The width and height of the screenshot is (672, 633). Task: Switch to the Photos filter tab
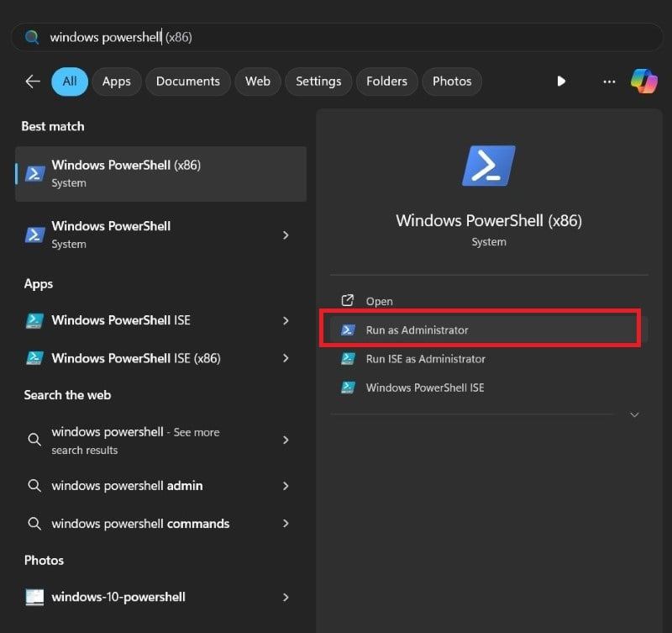452,82
